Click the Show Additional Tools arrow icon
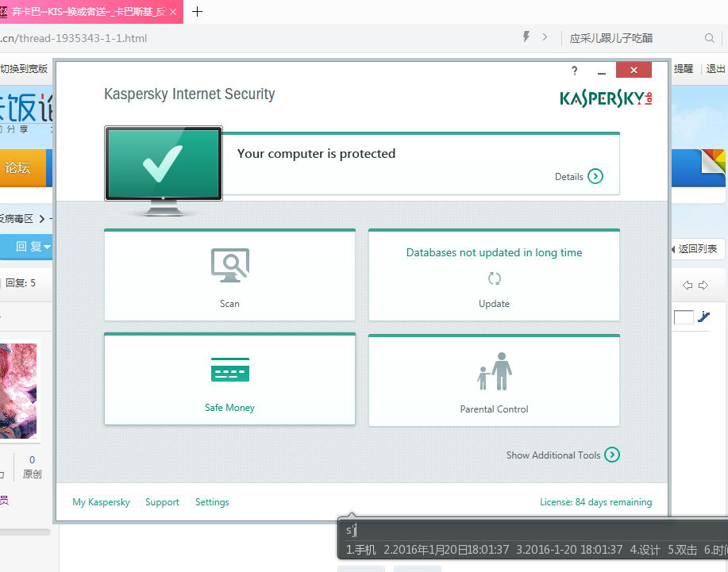728x572 pixels. click(612, 455)
